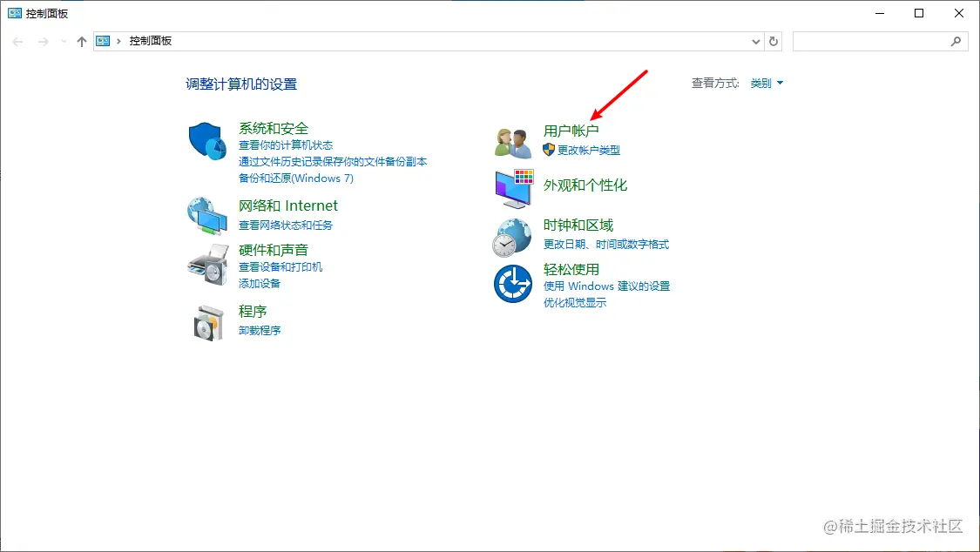Open the Hardware and Sound printer icon
This screenshot has width=980, height=552.
click(208, 265)
